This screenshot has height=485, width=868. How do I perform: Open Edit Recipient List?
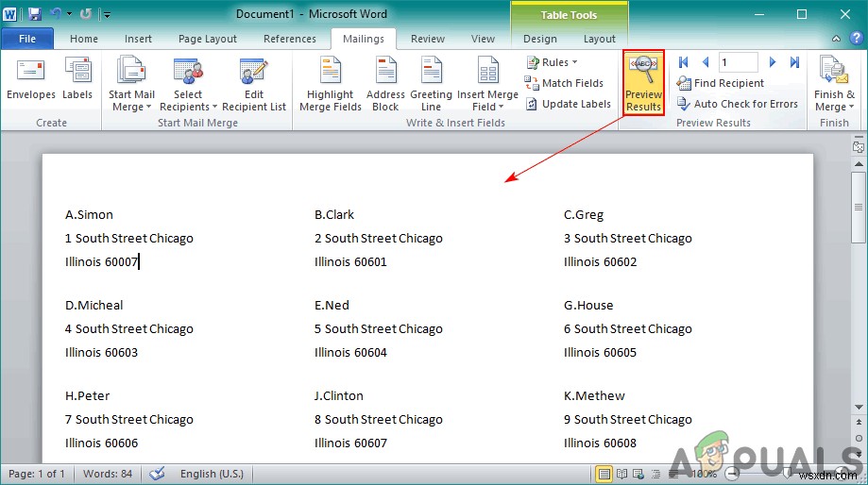[254, 85]
